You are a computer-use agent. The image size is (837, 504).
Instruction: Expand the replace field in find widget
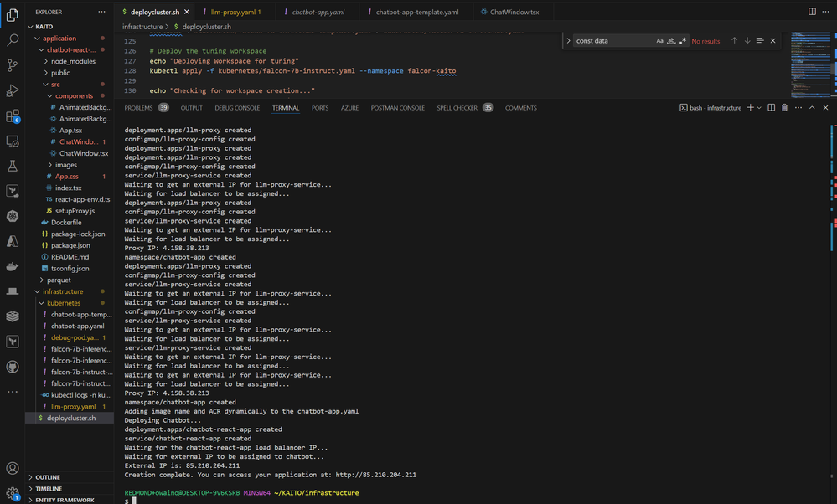click(x=568, y=40)
